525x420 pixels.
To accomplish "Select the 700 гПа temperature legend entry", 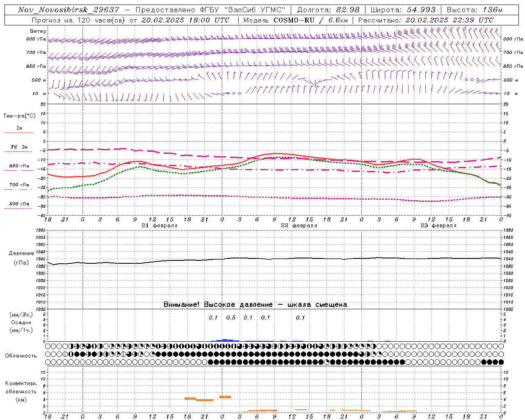I will tap(19, 185).
